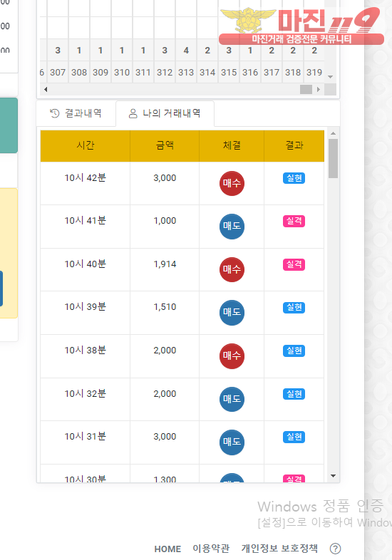The width and height of the screenshot is (392, 560).
Task: Click the 매도 badge in the 10시 41분 row
Action: pos(232,227)
